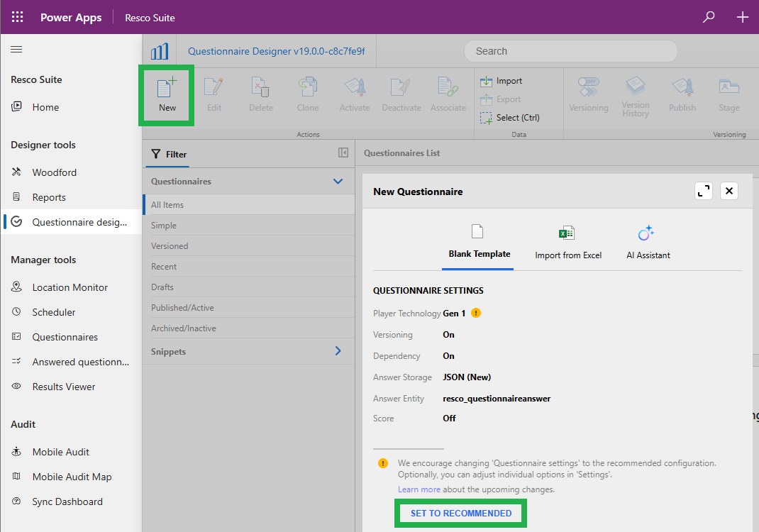The height and width of the screenshot is (532, 759).
Task: Click the Search input field
Action: [x=570, y=51]
